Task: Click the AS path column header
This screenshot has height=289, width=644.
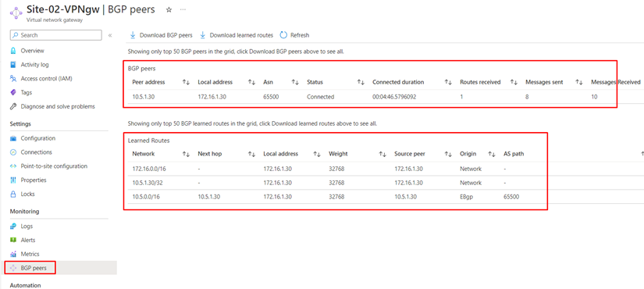Action: pyautogui.click(x=514, y=154)
